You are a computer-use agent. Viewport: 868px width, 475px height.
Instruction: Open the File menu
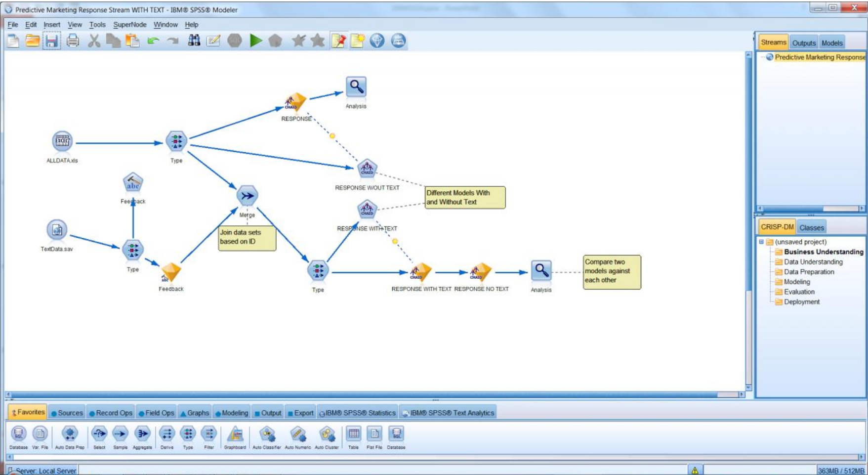point(13,24)
